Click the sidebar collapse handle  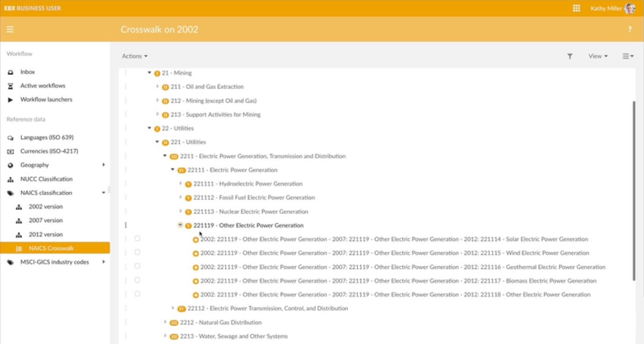point(110,190)
